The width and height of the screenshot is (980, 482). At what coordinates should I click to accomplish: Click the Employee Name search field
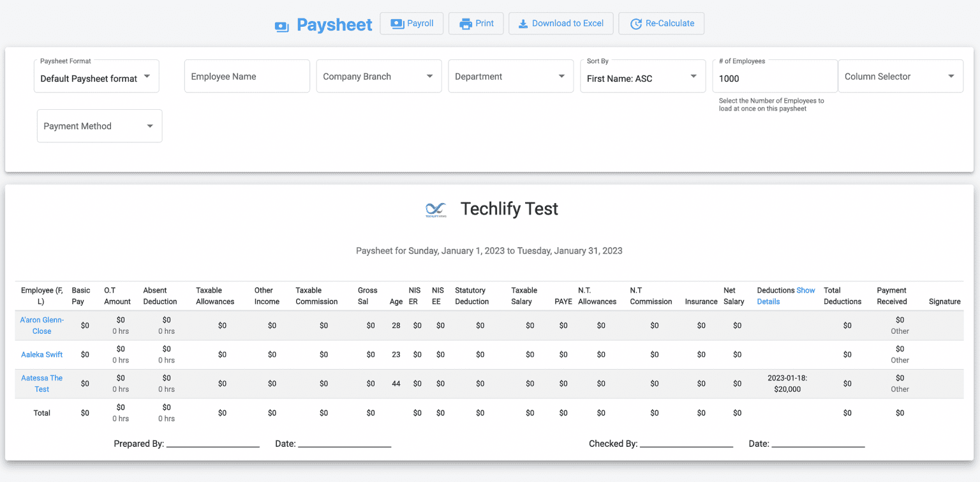(247, 76)
